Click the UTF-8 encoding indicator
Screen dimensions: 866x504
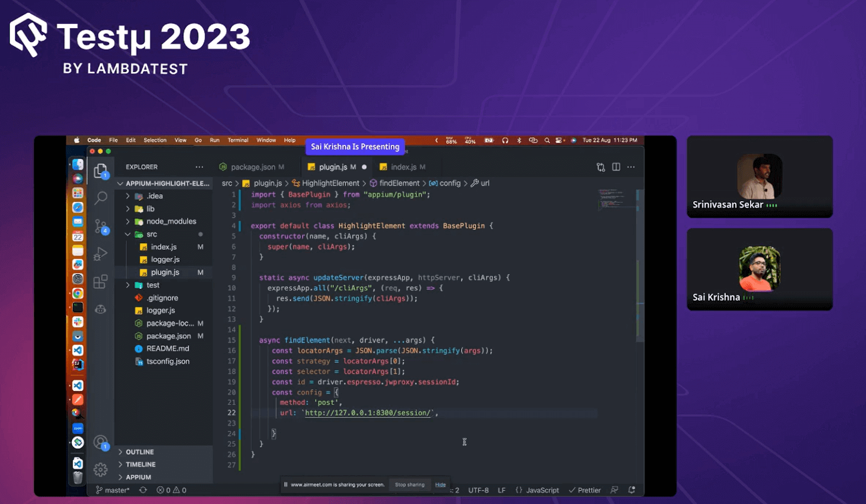478,490
